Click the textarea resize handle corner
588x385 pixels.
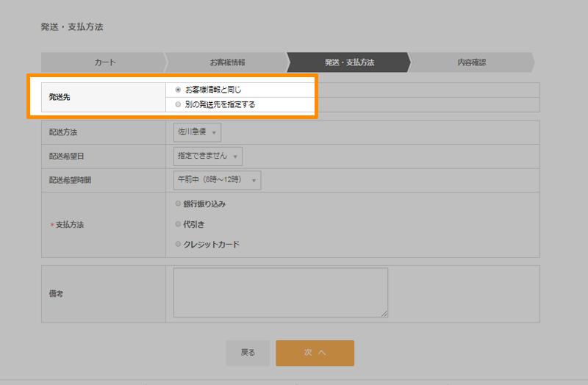coord(384,314)
